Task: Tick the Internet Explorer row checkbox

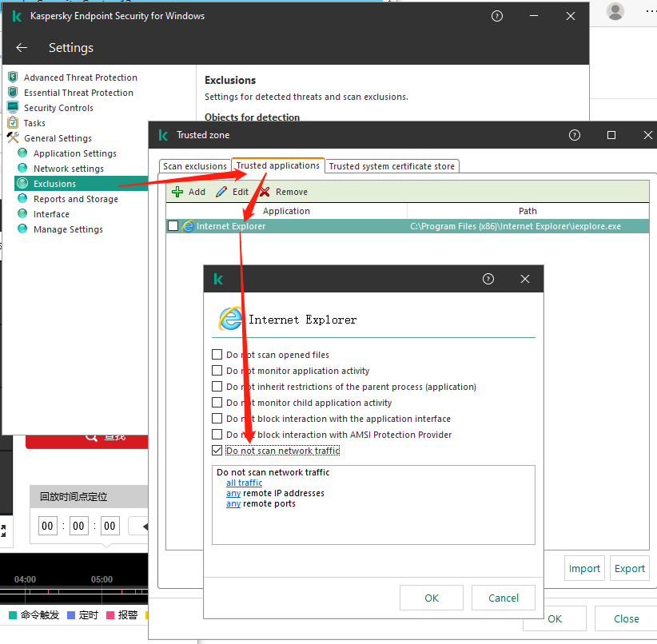Action: pos(173,226)
